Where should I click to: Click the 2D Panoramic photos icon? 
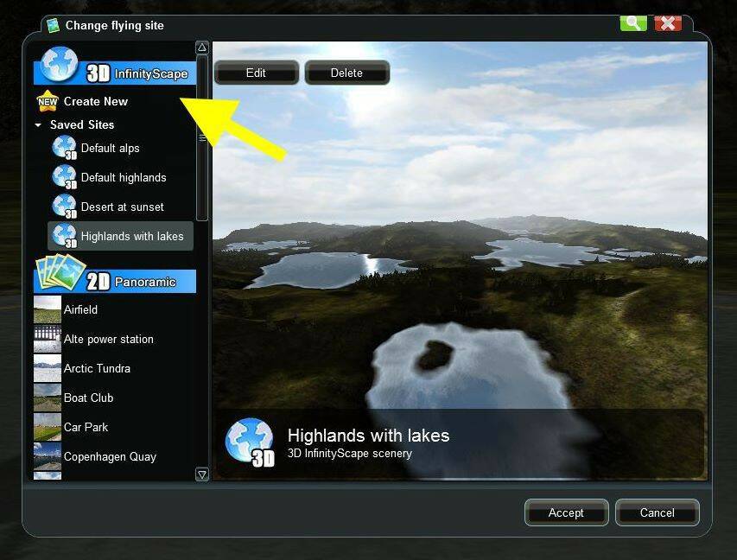(59, 274)
